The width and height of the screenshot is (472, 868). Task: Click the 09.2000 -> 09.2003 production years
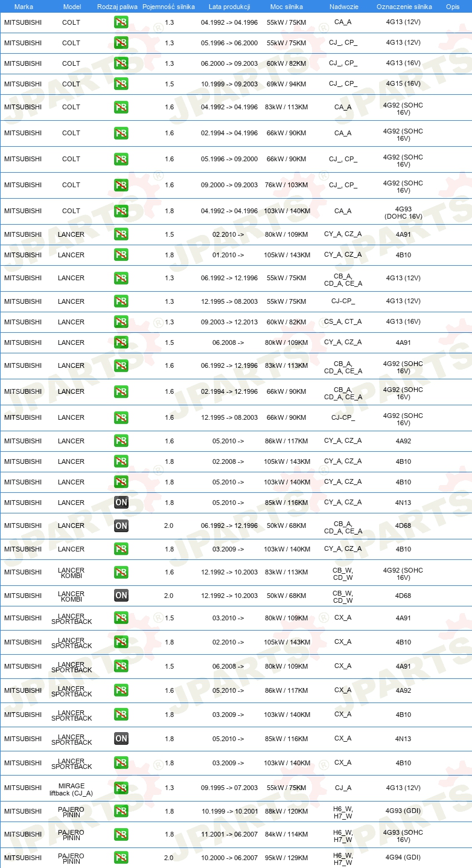229,185
